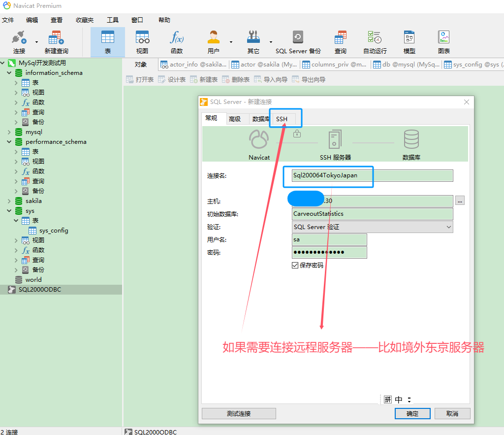Collapse the information_schema database node

coord(9,73)
